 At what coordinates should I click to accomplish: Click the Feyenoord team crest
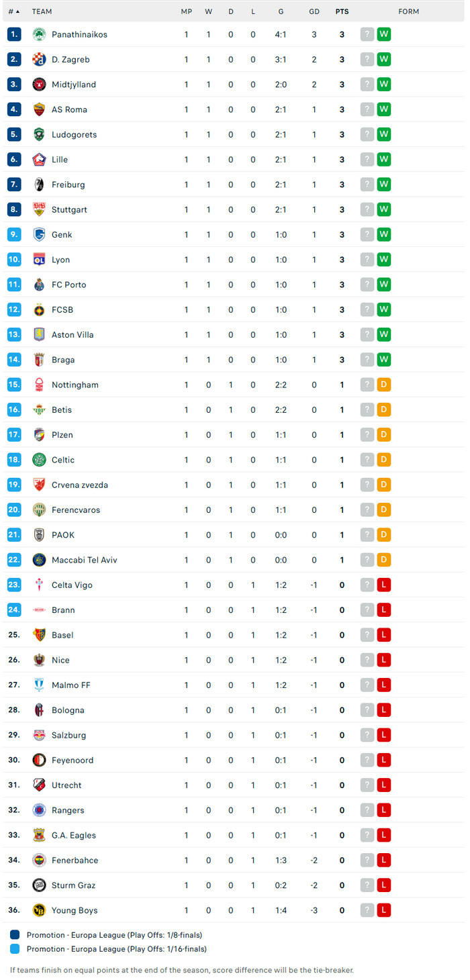39,761
